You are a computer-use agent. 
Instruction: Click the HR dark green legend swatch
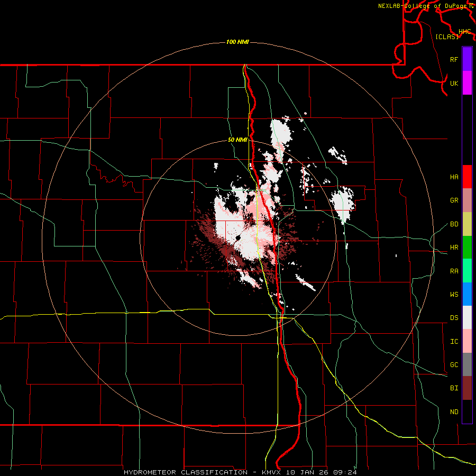467,247
